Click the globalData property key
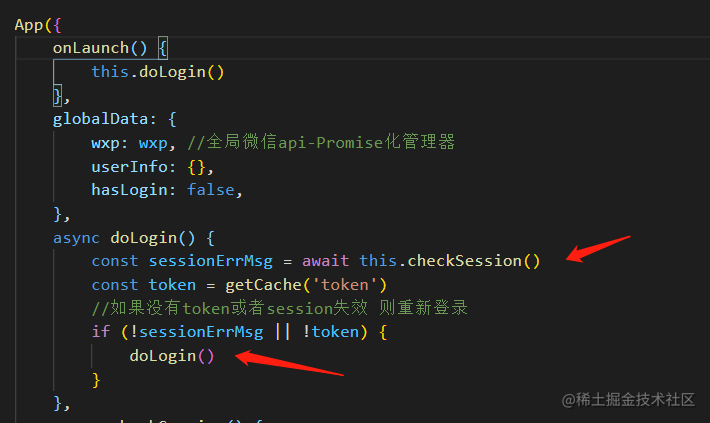The height and width of the screenshot is (423, 710). pos(101,119)
